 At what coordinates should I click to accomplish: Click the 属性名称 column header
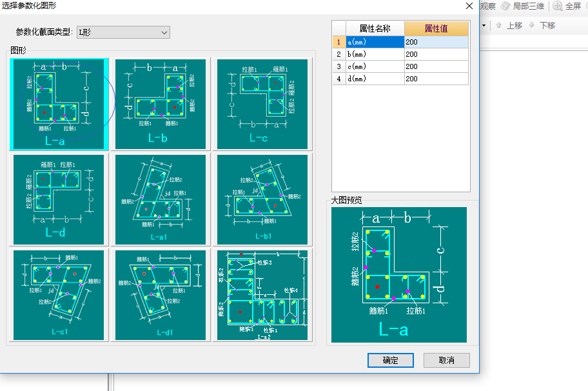click(375, 28)
